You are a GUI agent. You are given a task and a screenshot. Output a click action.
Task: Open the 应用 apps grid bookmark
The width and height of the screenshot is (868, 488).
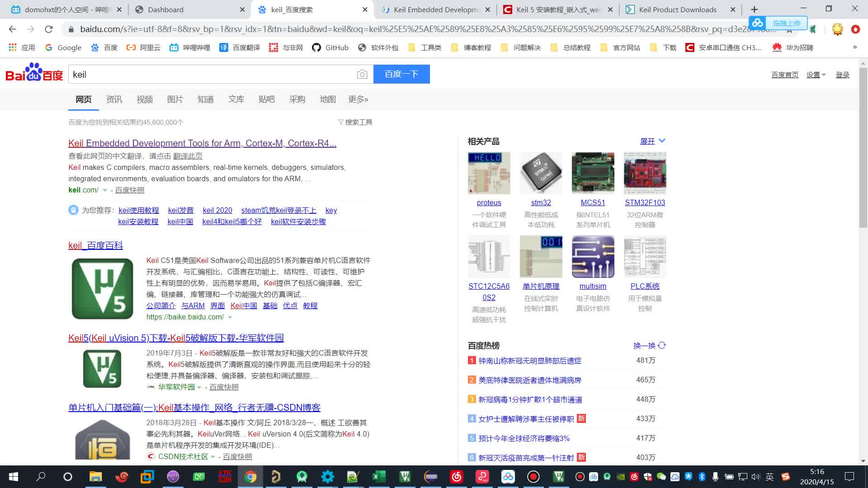[x=22, y=47]
